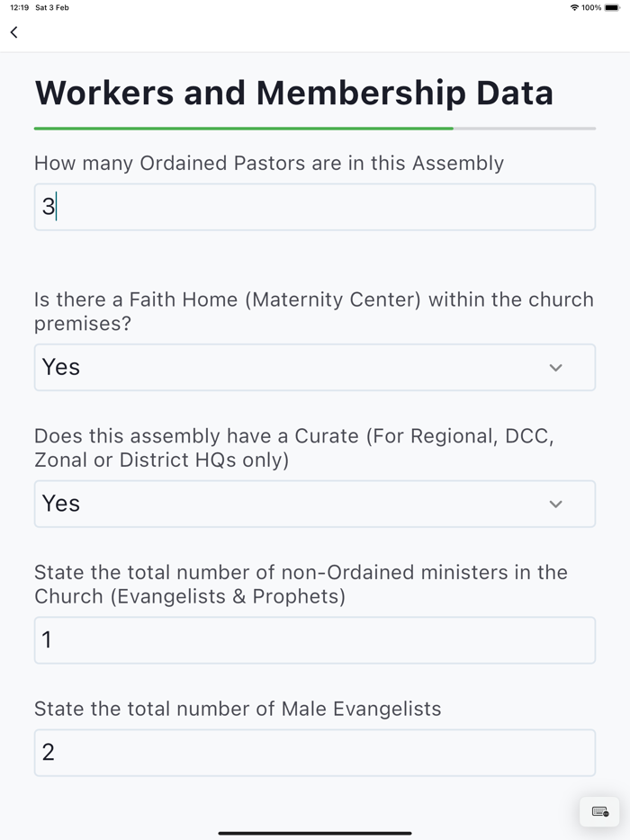Viewport: 630px width, 840px height.
Task: Tap the home indicator bar
Action: [315, 833]
